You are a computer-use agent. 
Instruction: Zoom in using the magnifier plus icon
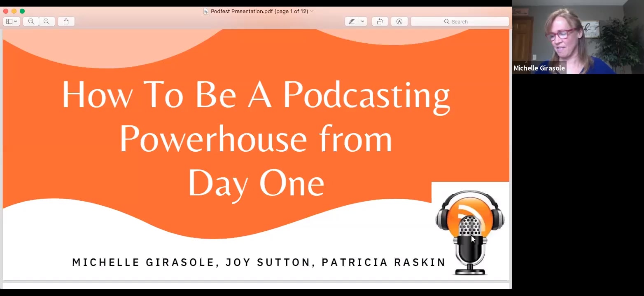click(x=47, y=21)
